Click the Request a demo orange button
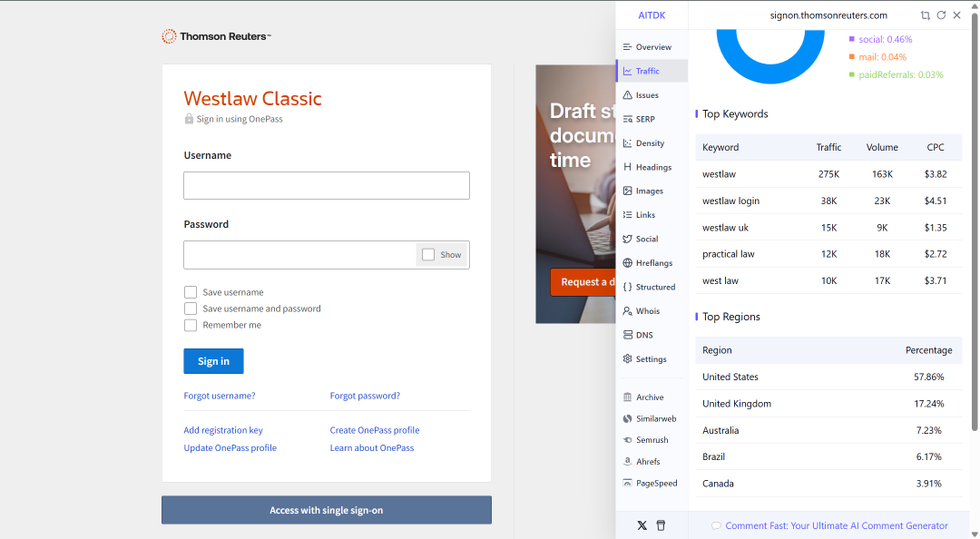 (583, 282)
